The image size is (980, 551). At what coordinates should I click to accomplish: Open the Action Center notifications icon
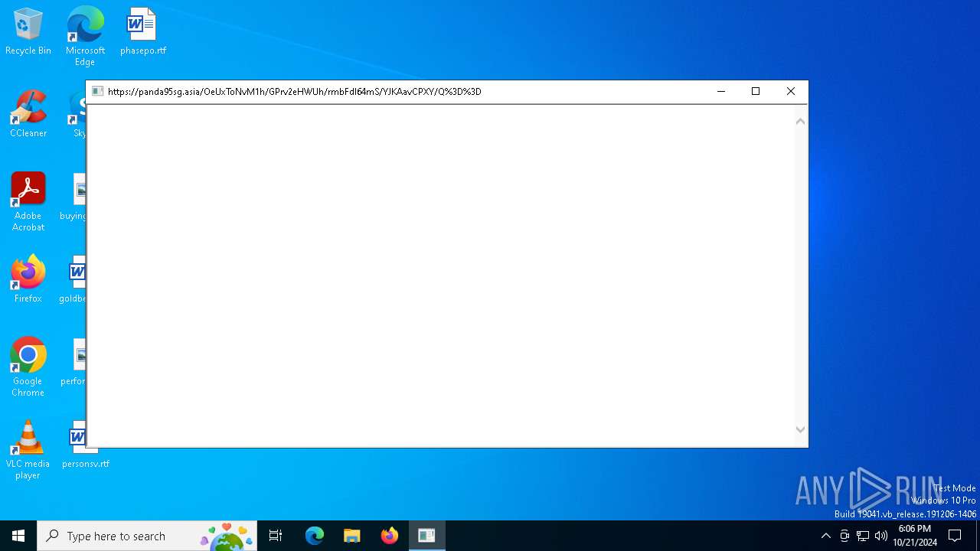pos(955,536)
